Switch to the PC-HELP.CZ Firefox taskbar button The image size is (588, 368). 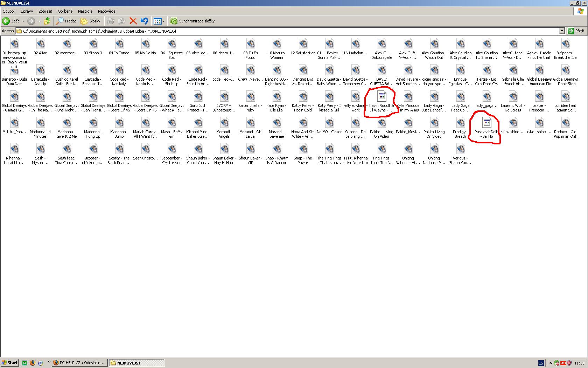(79, 363)
